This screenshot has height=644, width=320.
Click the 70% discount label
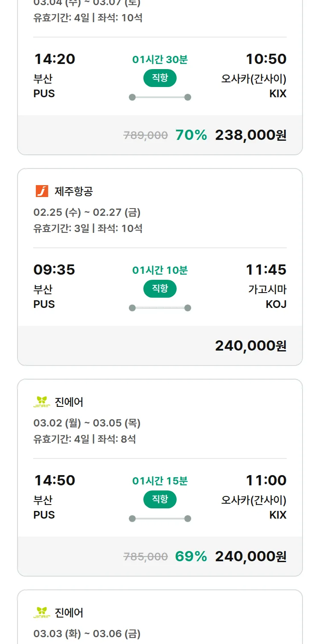[191, 135]
